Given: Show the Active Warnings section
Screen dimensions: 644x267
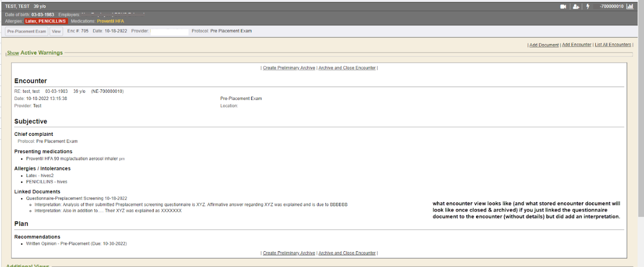Looking at the screenshot, I should [x=13, y=53].
